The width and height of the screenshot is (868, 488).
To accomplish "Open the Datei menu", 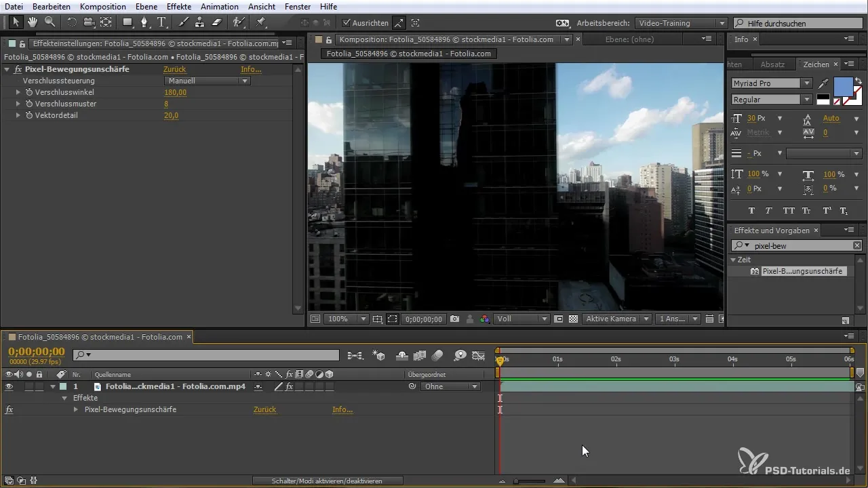I will point(14,6).
